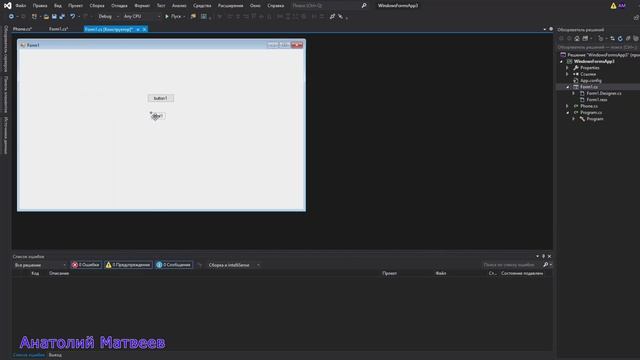Open the Файл menu
Screen dimensions: 640x360
(x=21, y=6)
